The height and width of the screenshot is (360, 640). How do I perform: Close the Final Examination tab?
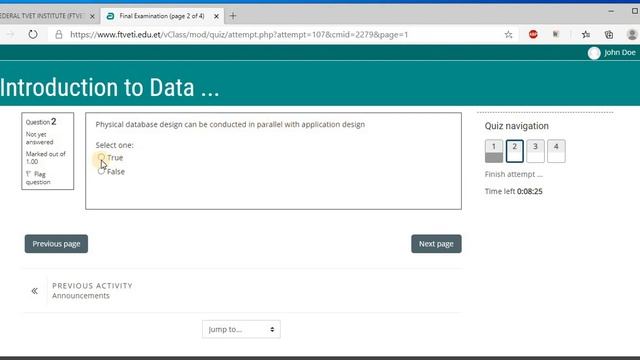(216, 16)
